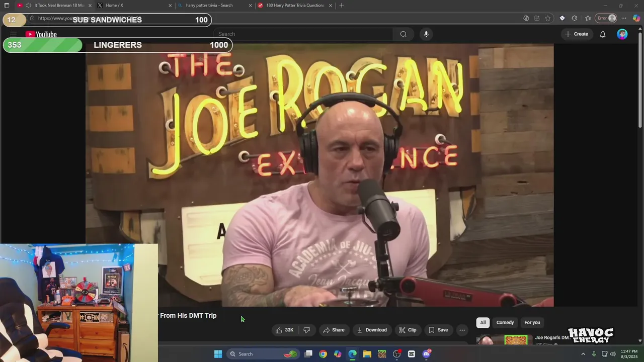This screenshot has width=644, height=362.
Task: Open browser extensions puzzle icon
Action: (574, 18)
